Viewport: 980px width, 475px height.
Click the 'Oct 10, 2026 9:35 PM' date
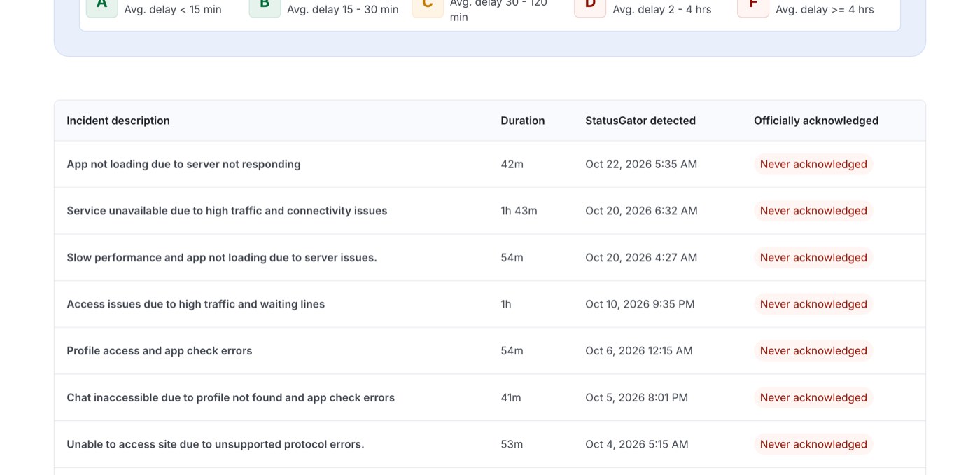[640, 304]
